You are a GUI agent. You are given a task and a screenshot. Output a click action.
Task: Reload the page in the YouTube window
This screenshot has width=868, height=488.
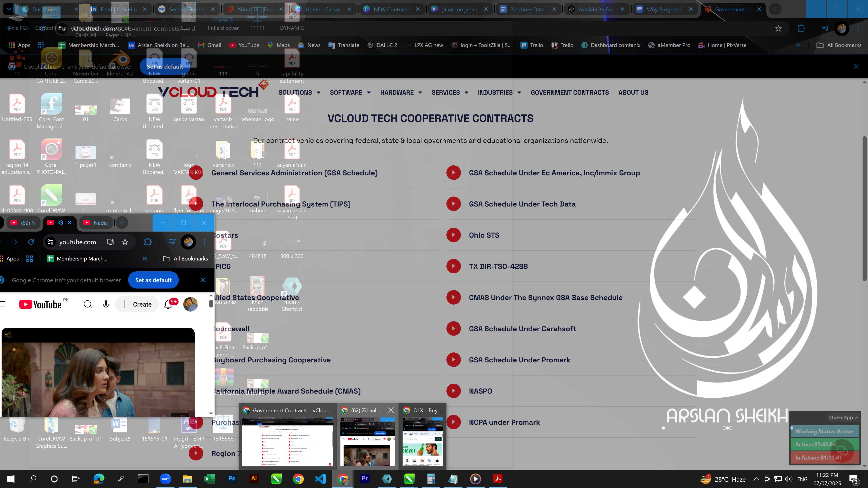(31, 242)
